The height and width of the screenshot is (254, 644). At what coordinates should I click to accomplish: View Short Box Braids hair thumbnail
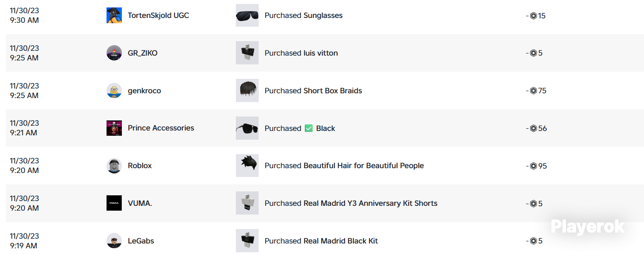pyautogui.click(x=247, y=91)
